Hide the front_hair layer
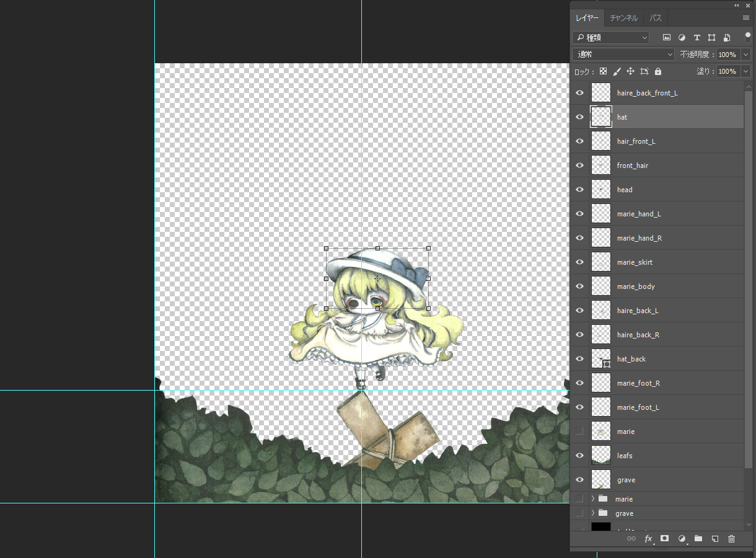Image resolution: width=756 pixels, height=558 pixels. 579,166
